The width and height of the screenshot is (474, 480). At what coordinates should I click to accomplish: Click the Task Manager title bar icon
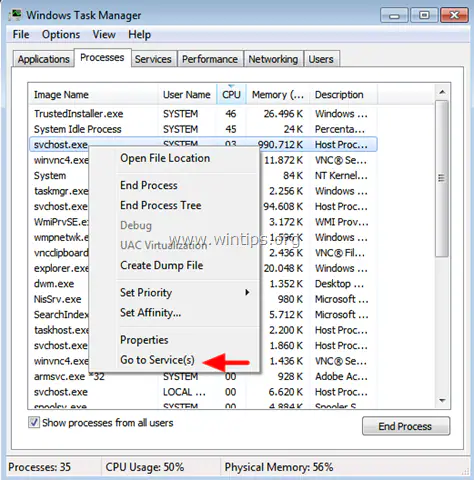[x=15, y=15]
